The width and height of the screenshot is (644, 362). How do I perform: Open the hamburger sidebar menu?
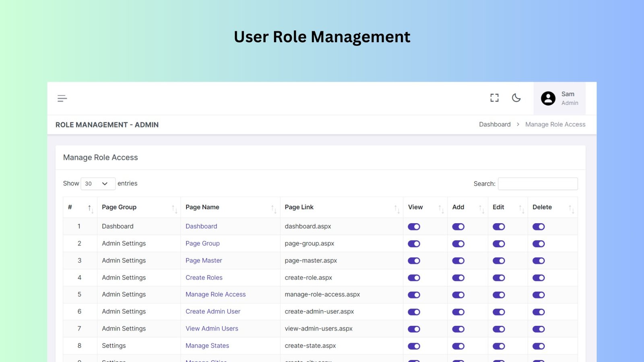click(x=62, y=99)
